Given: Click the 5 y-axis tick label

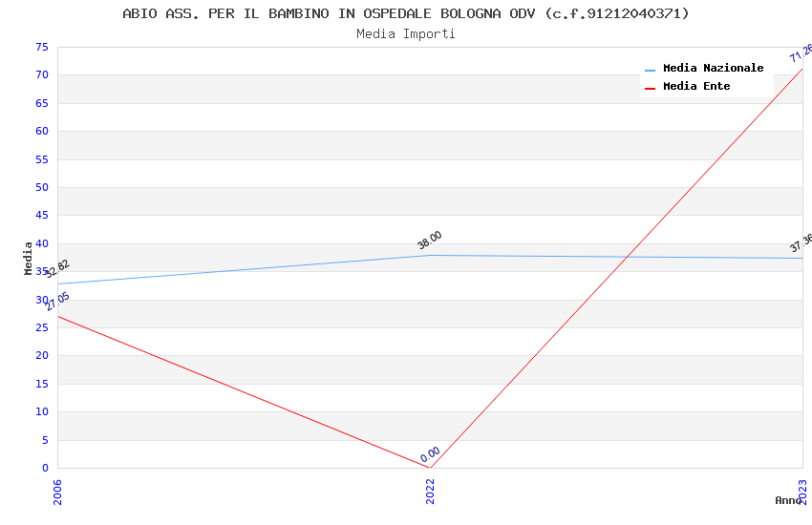Looking at the screenshot, I should [45, 440].
